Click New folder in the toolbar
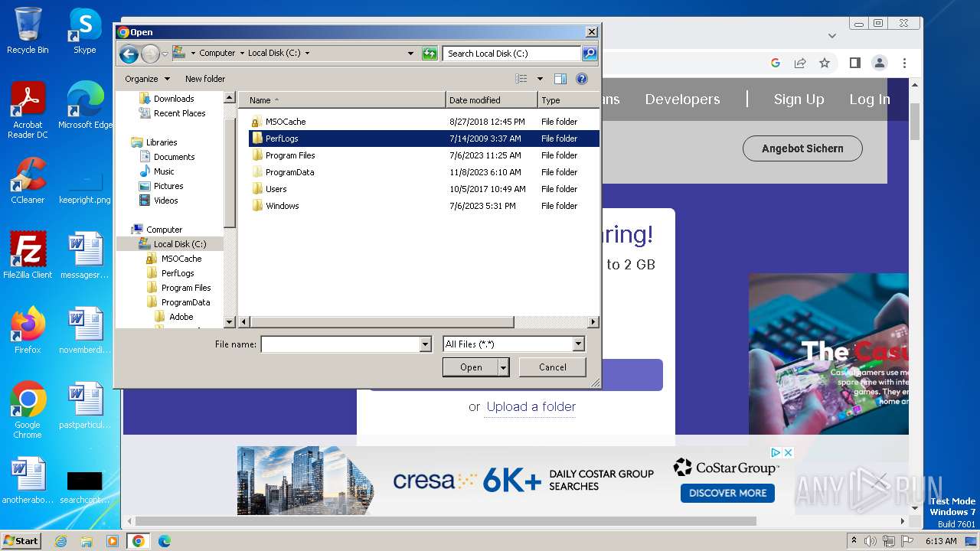Screen dimensions: 980x551 coord(205,79)
